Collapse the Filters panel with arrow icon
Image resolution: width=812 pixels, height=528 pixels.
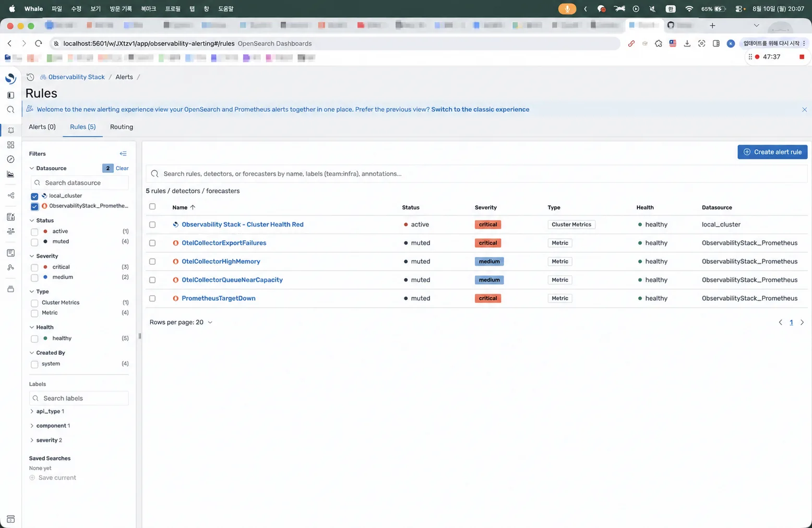click(x=123, y=154)
